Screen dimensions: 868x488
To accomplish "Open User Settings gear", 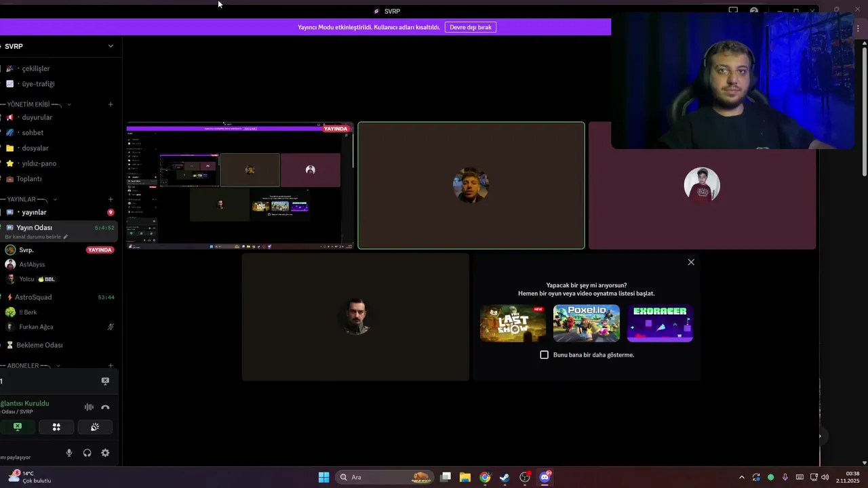I will [105, 453].
